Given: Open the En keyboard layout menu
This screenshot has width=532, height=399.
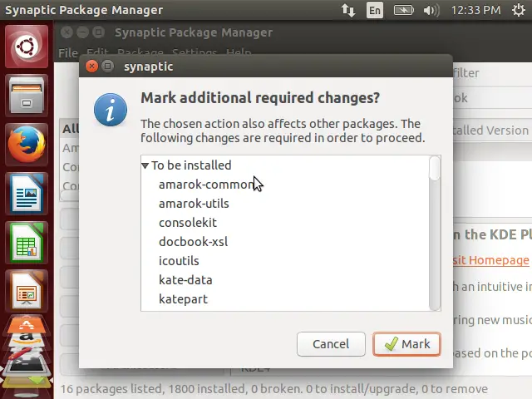Looking at the screenshot, I should 375,10.
